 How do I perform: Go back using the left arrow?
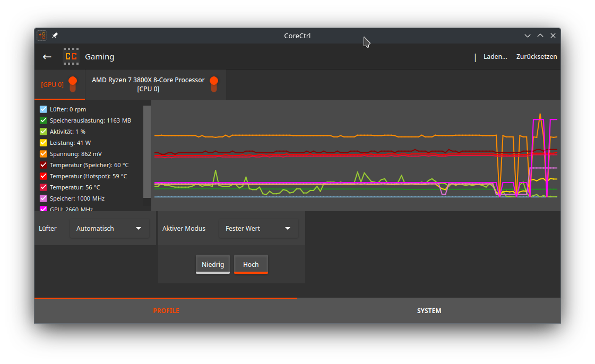click(47, 57)
